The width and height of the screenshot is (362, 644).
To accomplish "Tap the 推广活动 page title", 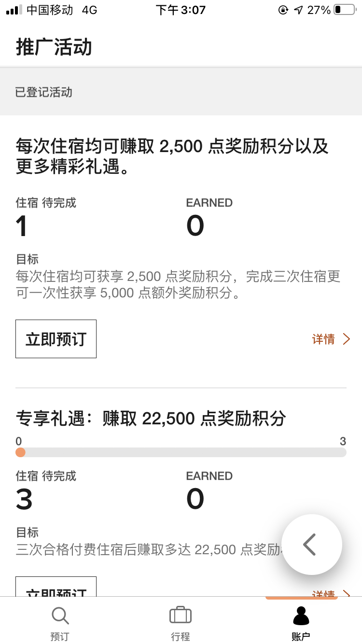I will click(54, 47).
